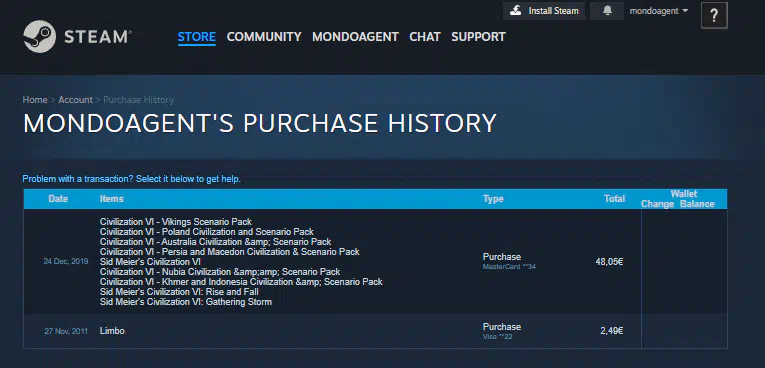This screenshot has width=765, height=368.
Task: Click the Steam logo icon
Action: pos(40,37)
